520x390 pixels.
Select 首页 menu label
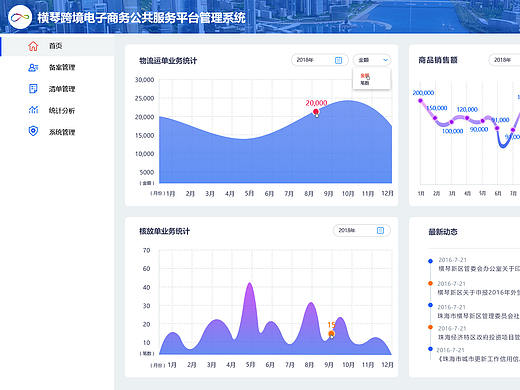click(55, 46)
